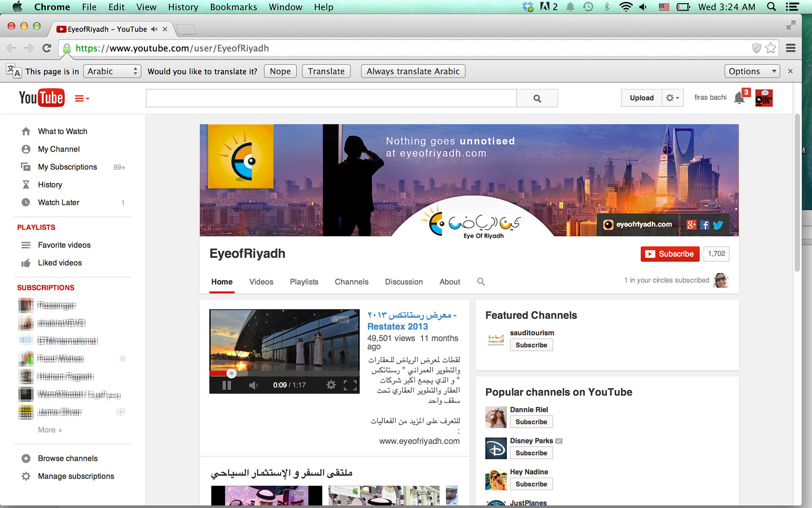Switch to the Playlists tab
The height and width of the screenshot is (508, 812).
pyautogui.click(x=304, y=282)
